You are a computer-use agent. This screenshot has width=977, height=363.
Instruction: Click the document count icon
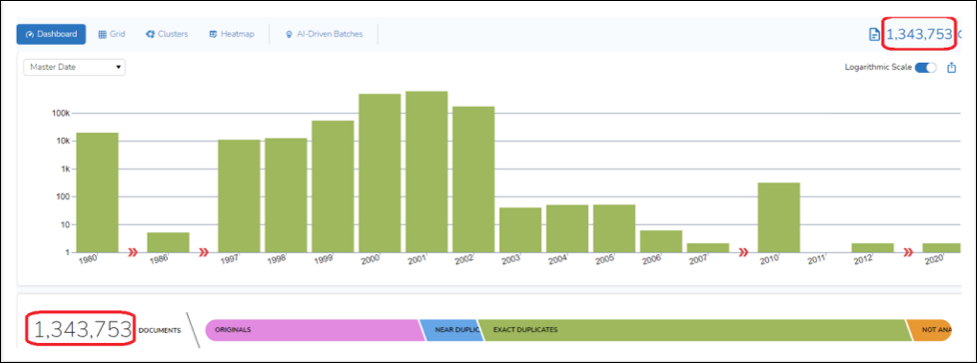874,34
